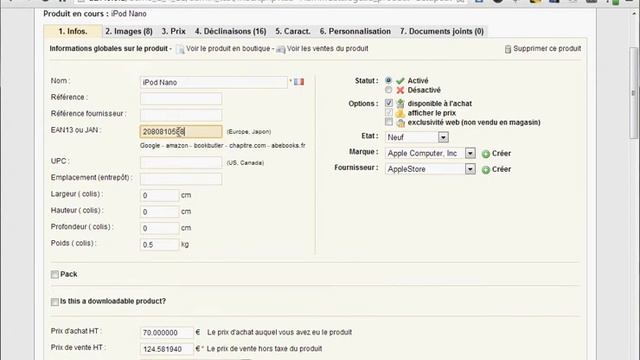Toggle afficher le prix checkbox
This screenshot has height=360, width=640.
coord(389,112)
